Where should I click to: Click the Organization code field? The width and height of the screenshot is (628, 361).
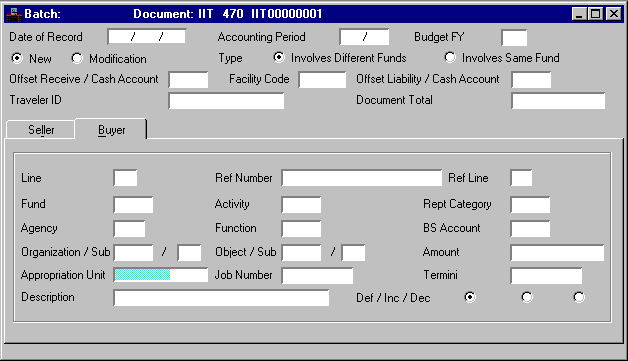point(133,253)
